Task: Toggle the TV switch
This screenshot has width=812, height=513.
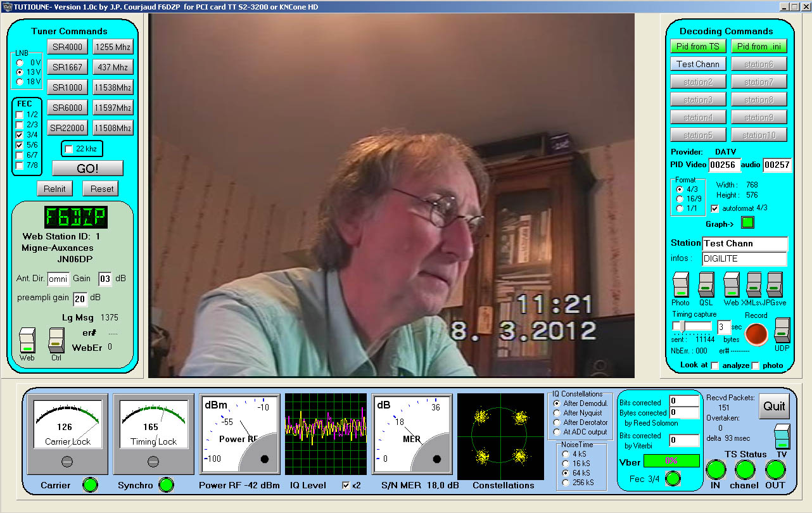Action: 782,437
